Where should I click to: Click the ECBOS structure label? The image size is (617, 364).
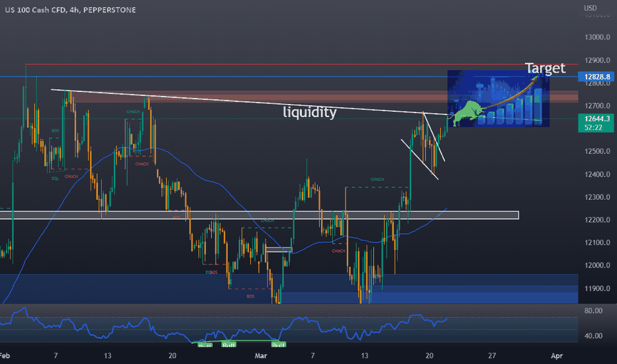[211, 272]
